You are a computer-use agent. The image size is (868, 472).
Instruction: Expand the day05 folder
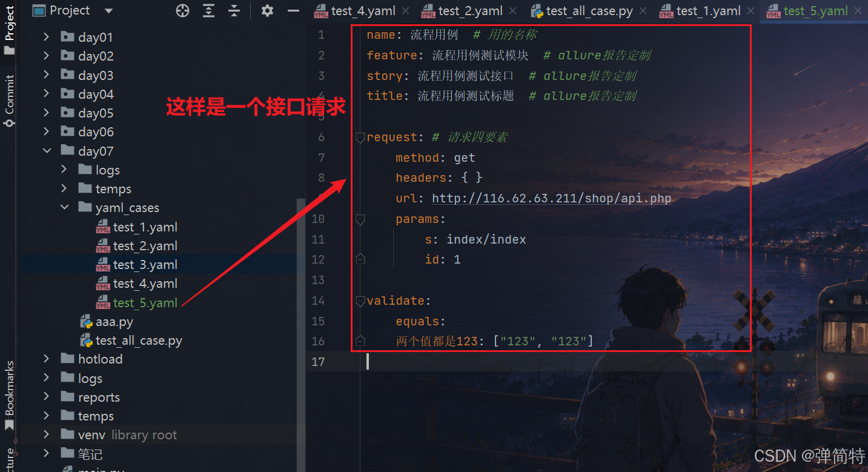47,113
